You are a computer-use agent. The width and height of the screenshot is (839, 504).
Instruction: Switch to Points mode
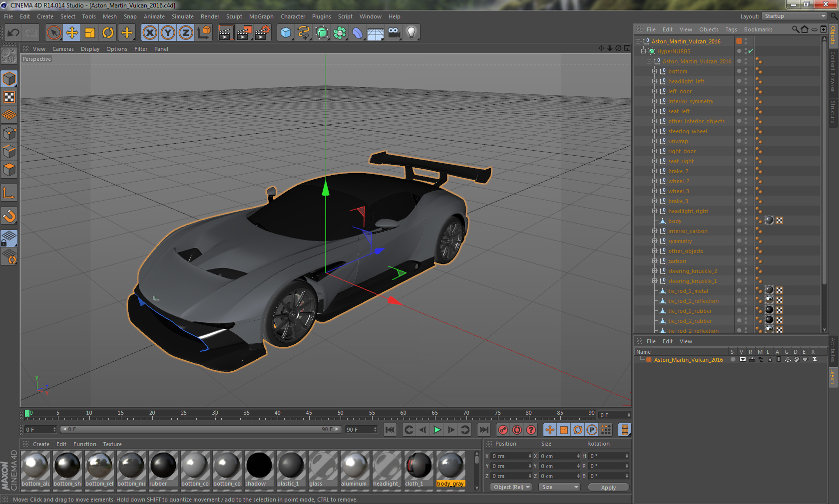pos(9,133)
